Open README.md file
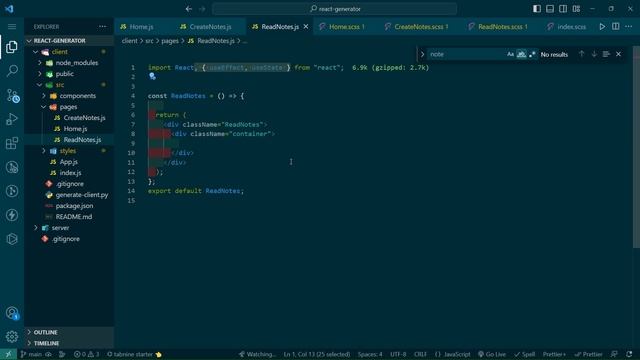Screen dimensions: 640x360 point(74,217)
